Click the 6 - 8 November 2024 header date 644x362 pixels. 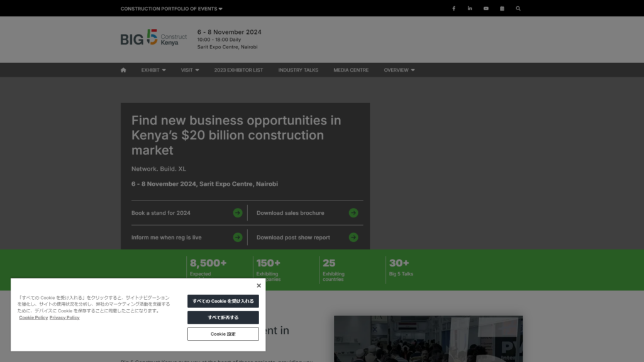click(x=229, y=32)
